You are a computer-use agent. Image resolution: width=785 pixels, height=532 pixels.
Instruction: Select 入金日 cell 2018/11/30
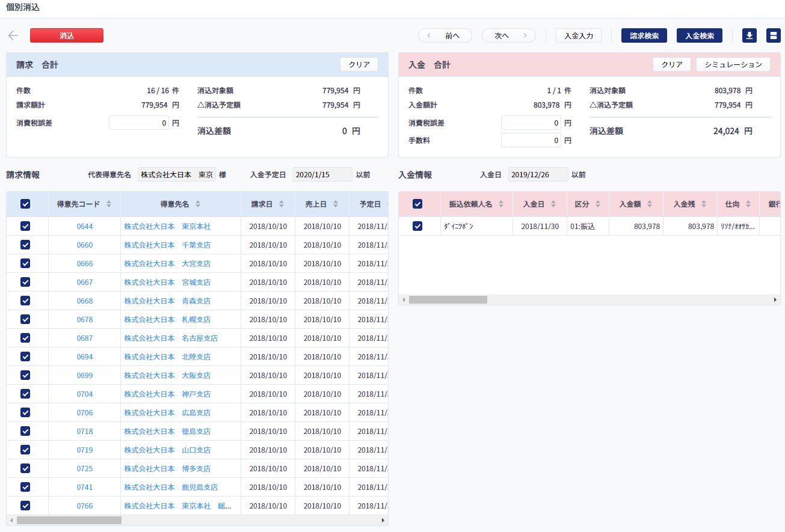click(x=540, y=226)
